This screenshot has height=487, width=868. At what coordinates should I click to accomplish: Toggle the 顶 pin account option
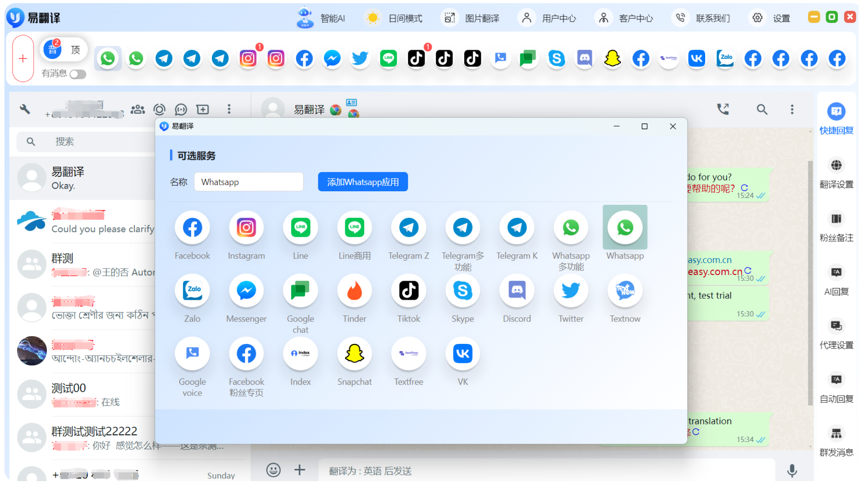click(x=76, y=50)
